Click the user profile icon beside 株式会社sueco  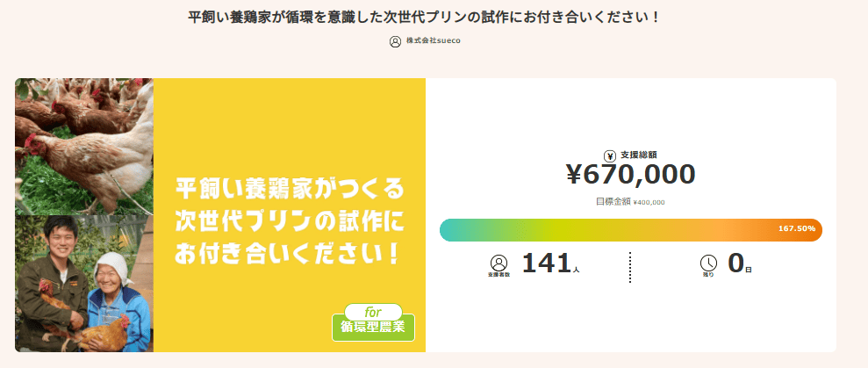point(395,41)
